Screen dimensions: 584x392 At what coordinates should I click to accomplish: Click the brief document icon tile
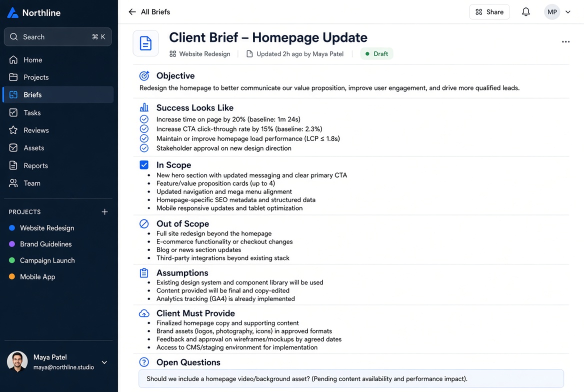click(x=145, y=43)
